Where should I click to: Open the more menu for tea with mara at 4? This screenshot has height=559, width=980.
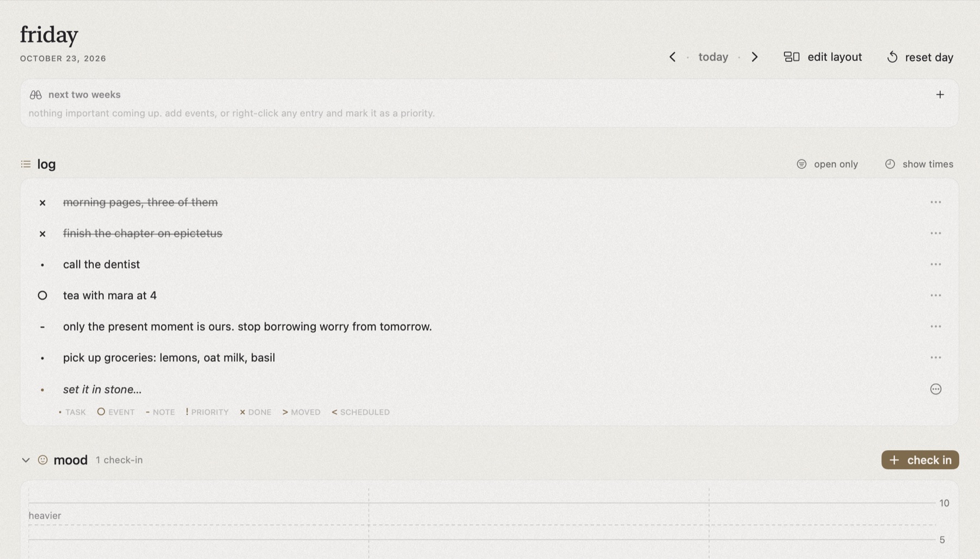pos(935,296)
